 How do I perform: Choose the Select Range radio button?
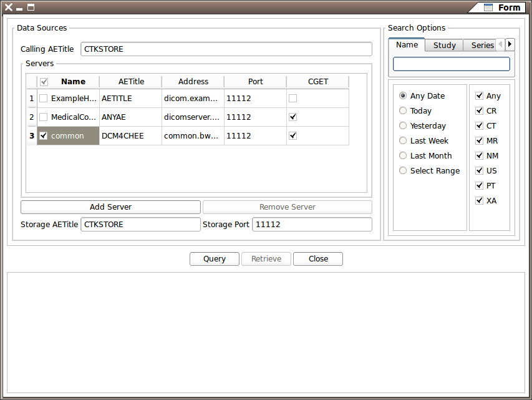point(403,171)
